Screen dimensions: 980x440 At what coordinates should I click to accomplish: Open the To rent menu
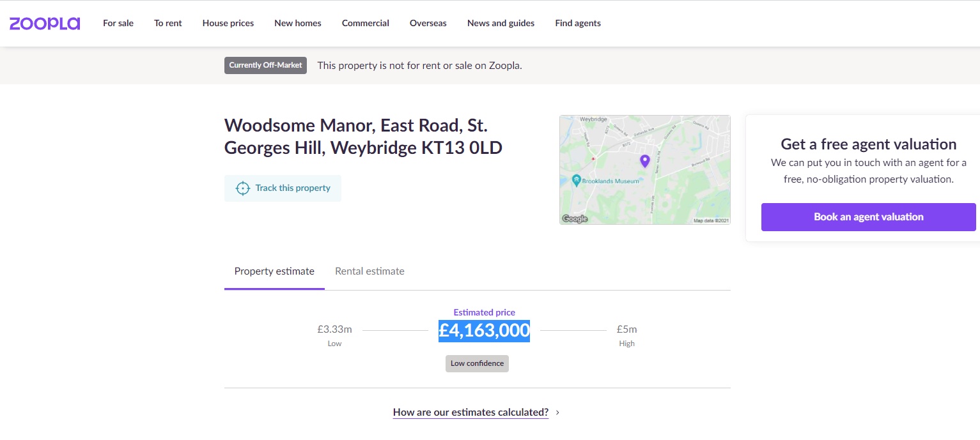click(x=167, y=23)
